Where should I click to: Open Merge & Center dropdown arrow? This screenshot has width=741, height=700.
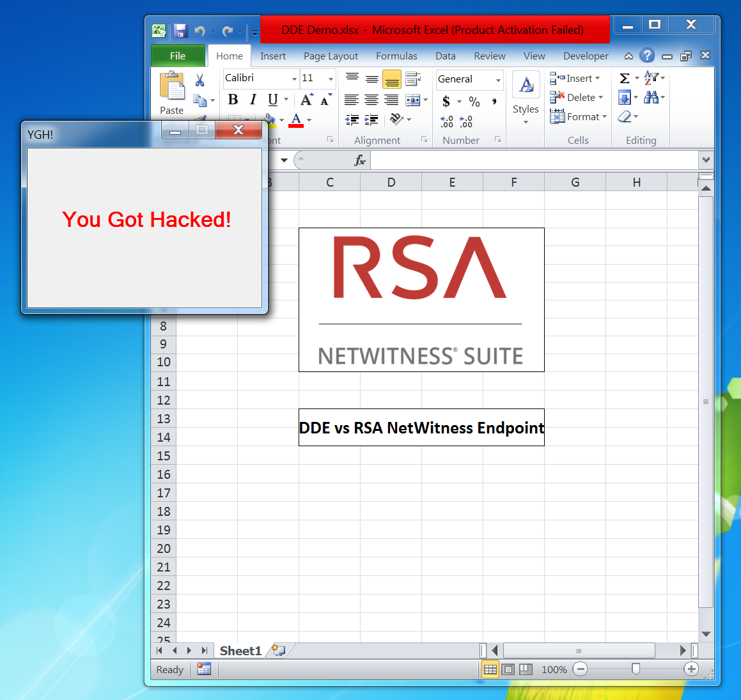point(426,100)
